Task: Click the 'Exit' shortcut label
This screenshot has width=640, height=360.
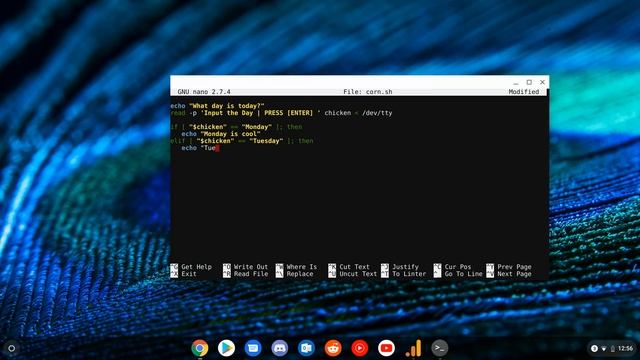Action: 189,274
